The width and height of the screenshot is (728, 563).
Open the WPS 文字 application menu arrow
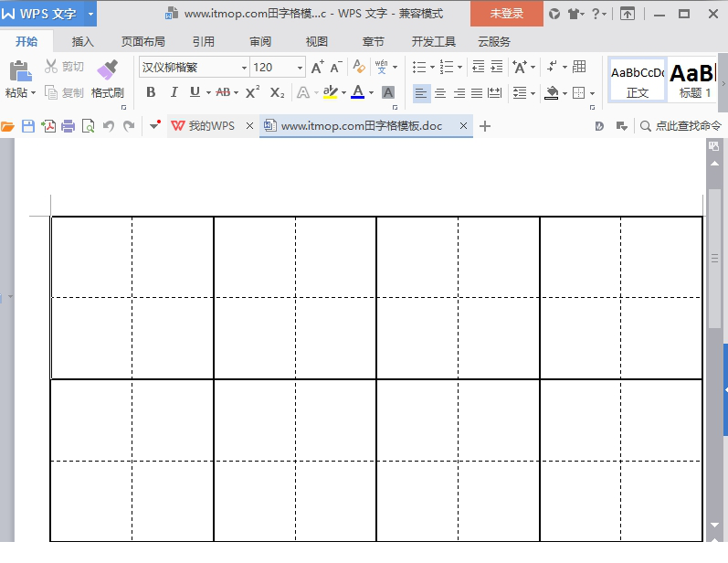point(91,14)
